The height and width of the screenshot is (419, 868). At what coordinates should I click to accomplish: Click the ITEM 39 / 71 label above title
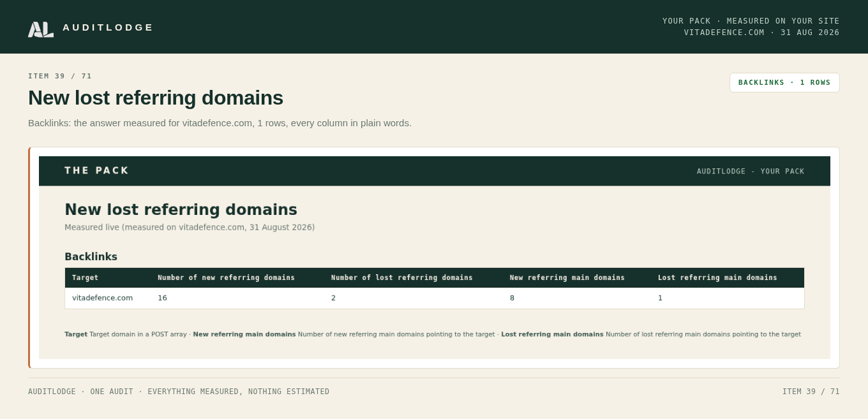click(60, 76)
